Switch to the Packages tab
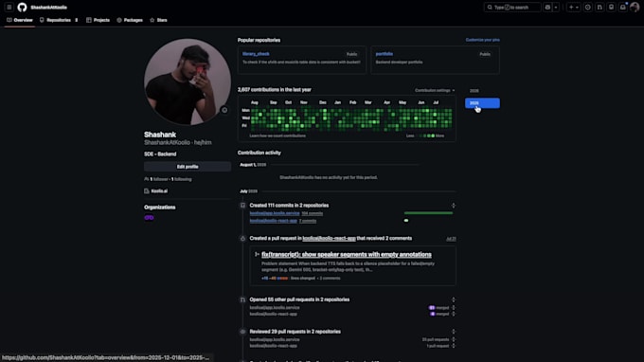Image resolution: width=644 pixels, height=362 pixels. [x=130, y=20]
